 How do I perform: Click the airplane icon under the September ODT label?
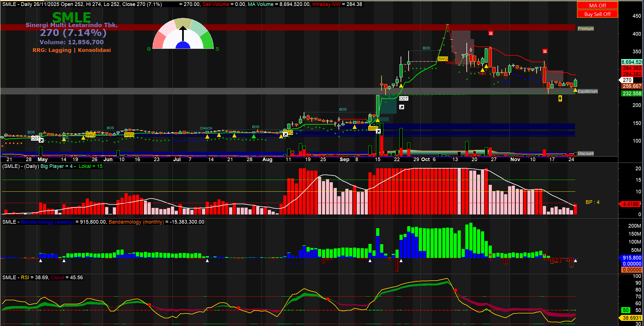pos(402,107)
